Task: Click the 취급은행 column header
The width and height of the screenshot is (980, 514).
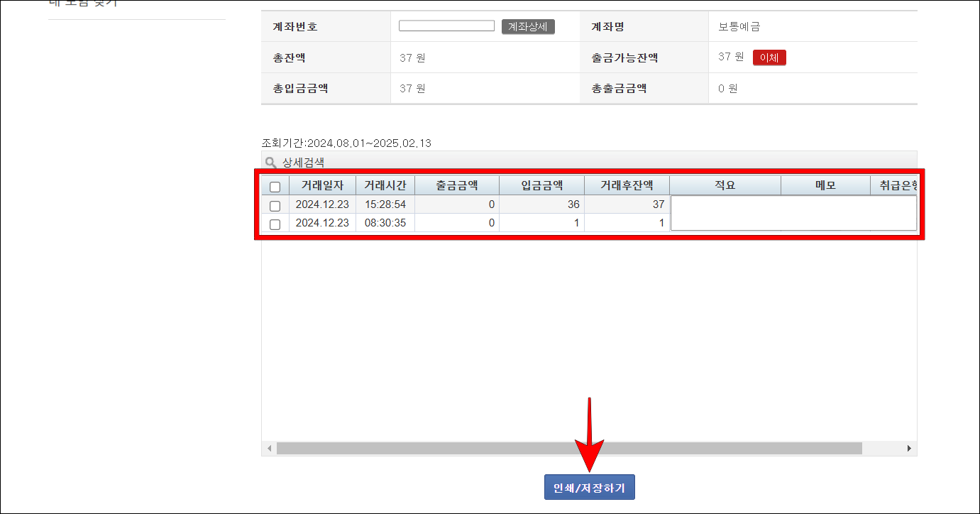Action: [898, 185]
